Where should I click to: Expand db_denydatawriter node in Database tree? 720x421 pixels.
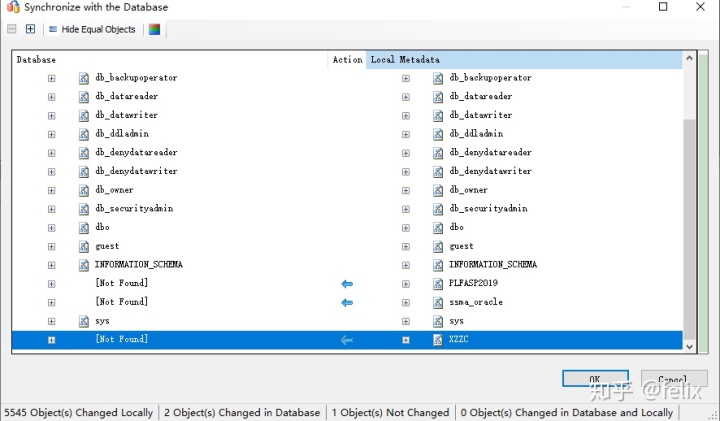[51, 172]
